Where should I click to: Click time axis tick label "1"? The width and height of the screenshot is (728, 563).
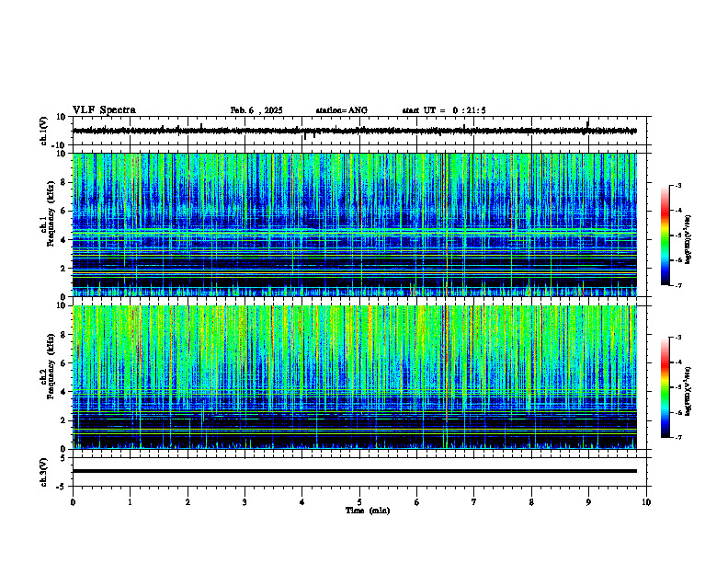[130, 502]
